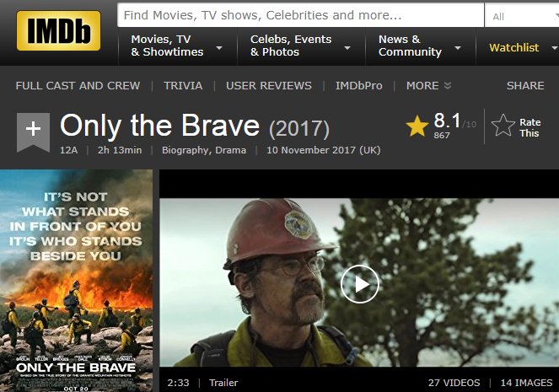Open Celebs, Events & Photos dropdown arrow
Viewport: 559px width, 392px height.
pyautogui.click(x=347, y=47)
